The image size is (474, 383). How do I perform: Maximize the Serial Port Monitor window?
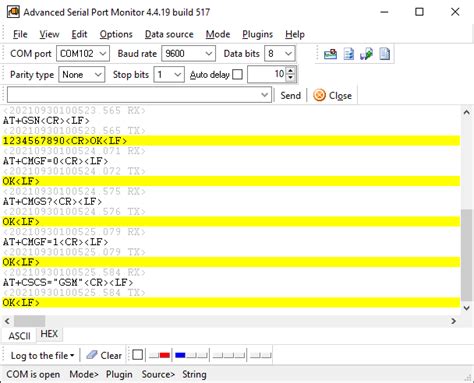pos(419,12)
